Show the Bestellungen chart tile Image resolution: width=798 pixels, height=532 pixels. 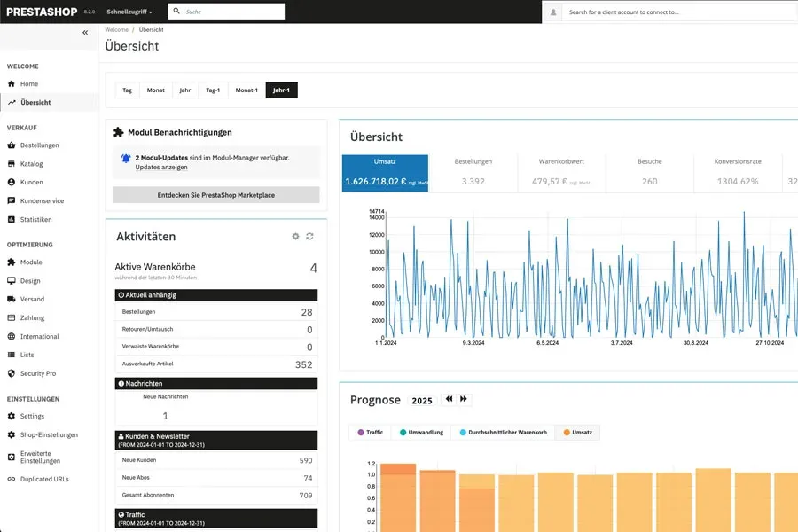[473, 173]
